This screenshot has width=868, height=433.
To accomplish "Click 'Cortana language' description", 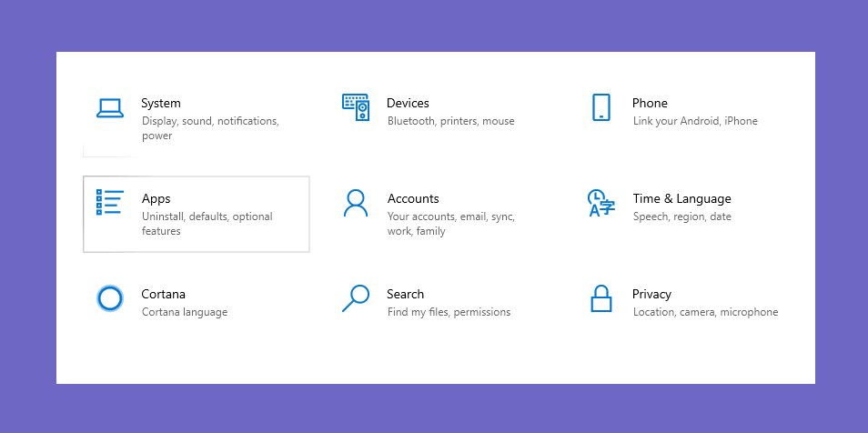I will pyautogui.click(x=185, y=312).
